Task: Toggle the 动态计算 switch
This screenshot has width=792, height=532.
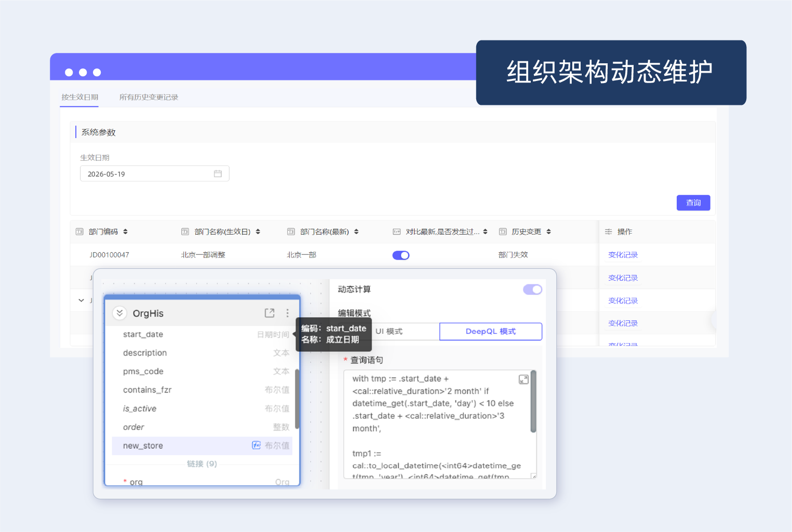Action: (532, 290)
